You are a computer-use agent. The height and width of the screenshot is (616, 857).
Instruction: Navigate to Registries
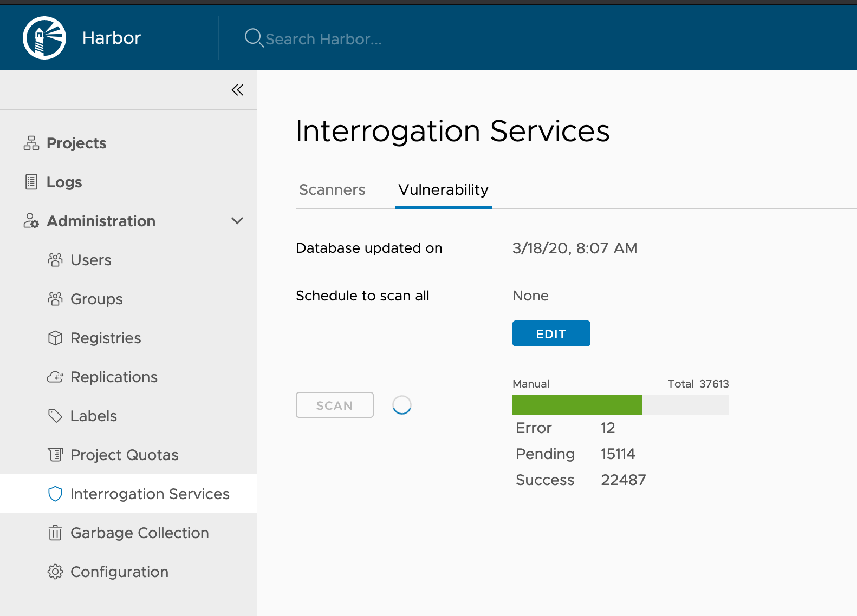pos(106,338)
